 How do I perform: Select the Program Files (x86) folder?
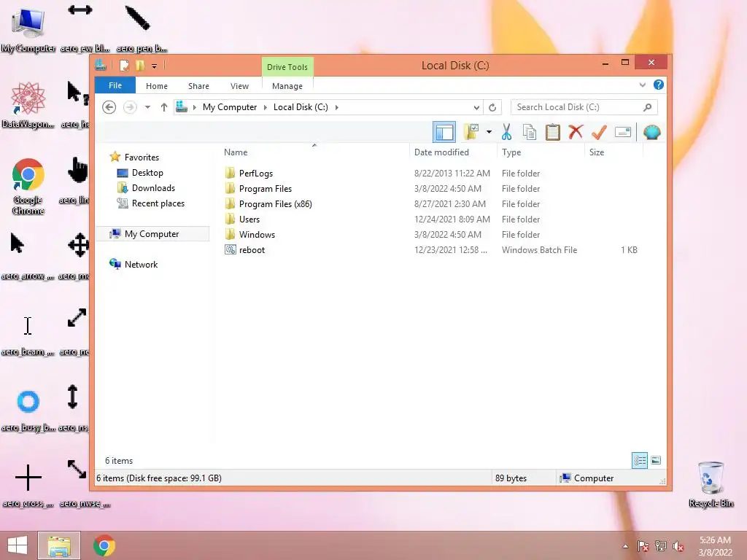click(x=275, y=204)
